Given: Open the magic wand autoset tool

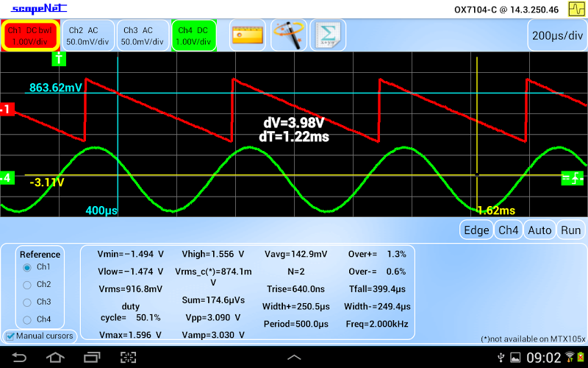Looking at the screenshot, I should [288, 35].
